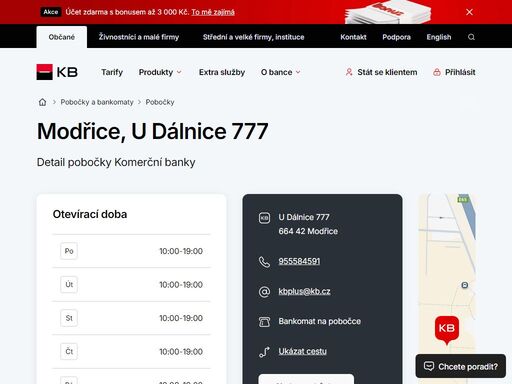This screenshot has width=512, height=384.
Task: Open the Kontakt menu item
Action: point(353,37)
